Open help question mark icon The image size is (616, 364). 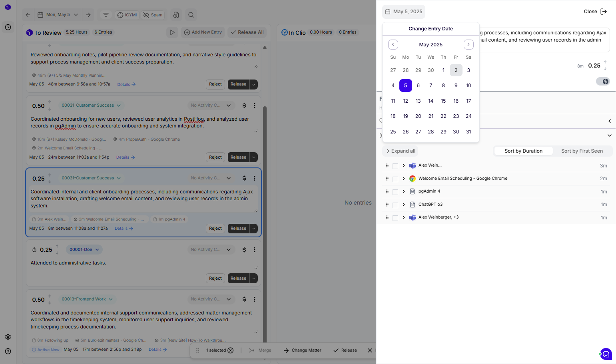coord(8,351)
